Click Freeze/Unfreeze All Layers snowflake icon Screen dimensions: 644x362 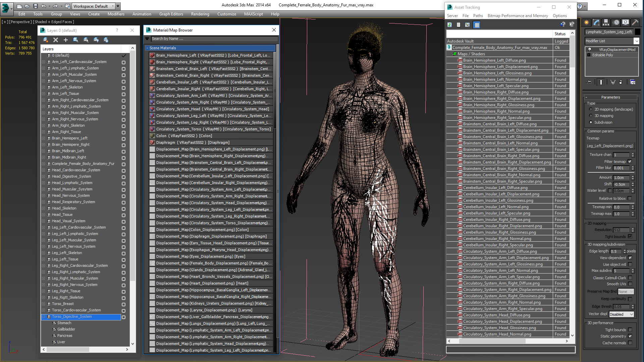point(106,40)
